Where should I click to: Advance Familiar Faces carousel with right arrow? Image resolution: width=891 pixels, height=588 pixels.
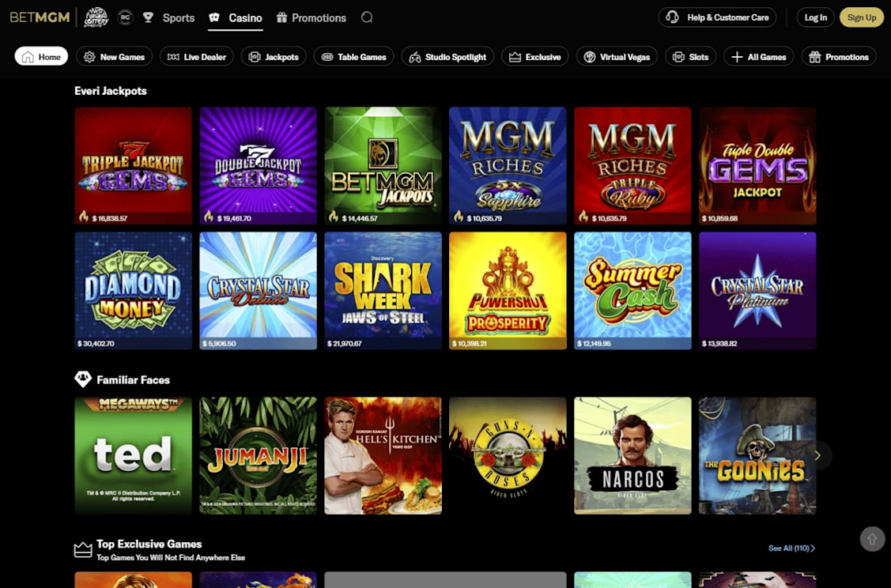coord(817,456)
